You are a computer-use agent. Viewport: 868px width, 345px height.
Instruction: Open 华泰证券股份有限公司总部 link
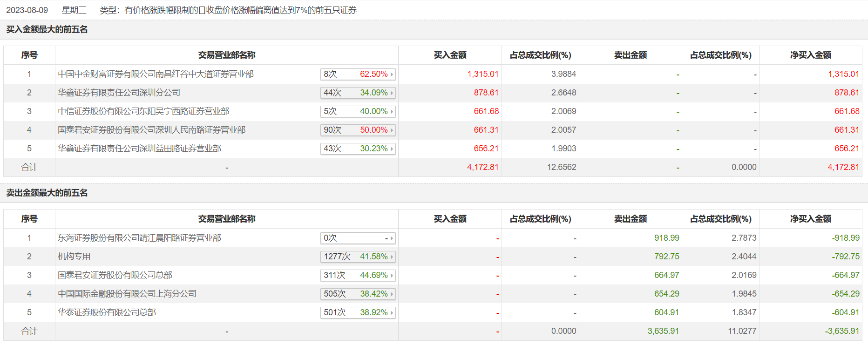click(107, 312)
